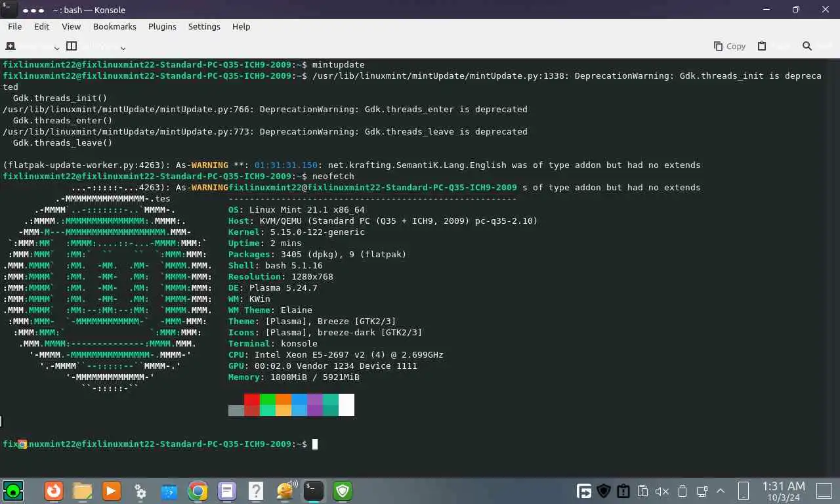The width and height of the screenshot is (840, 504).
Task: Open the question mark help icon
Action: click(255, 490)
